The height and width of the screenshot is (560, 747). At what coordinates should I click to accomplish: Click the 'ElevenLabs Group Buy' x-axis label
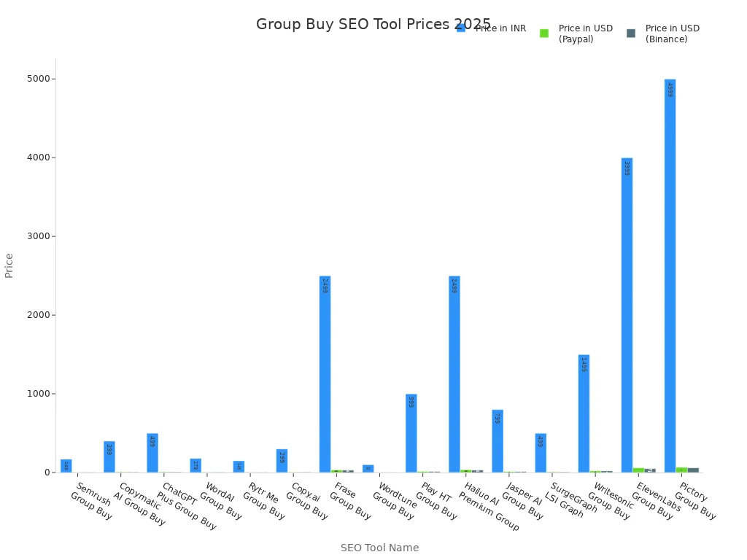[x=654, y=501]
